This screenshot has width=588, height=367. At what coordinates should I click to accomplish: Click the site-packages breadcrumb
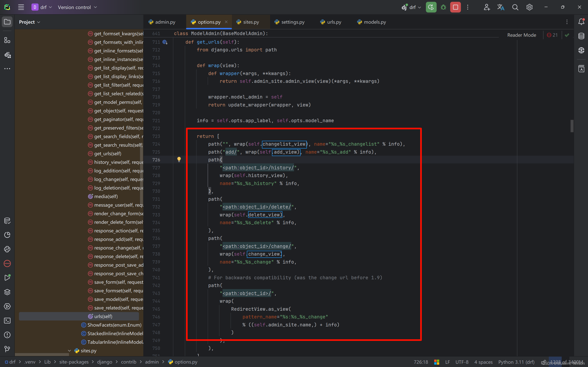tap(74, 362)
